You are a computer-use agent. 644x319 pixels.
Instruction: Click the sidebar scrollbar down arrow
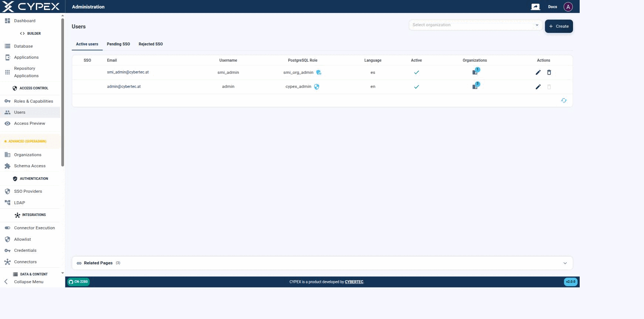pyautogui.click(x=62, y=273)
